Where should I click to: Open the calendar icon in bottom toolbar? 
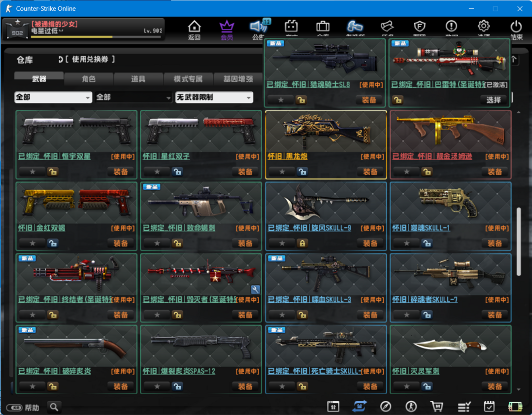(x=333, y=406)
